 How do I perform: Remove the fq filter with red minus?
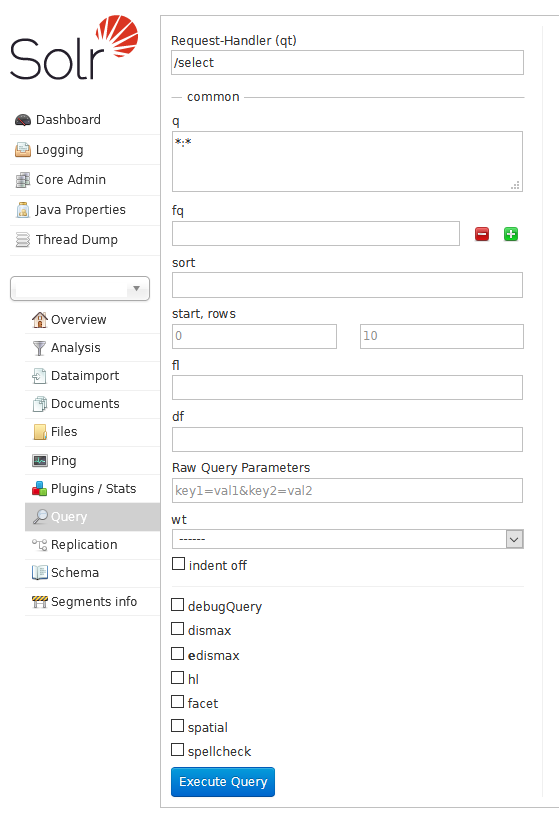(x=482, y=234)
